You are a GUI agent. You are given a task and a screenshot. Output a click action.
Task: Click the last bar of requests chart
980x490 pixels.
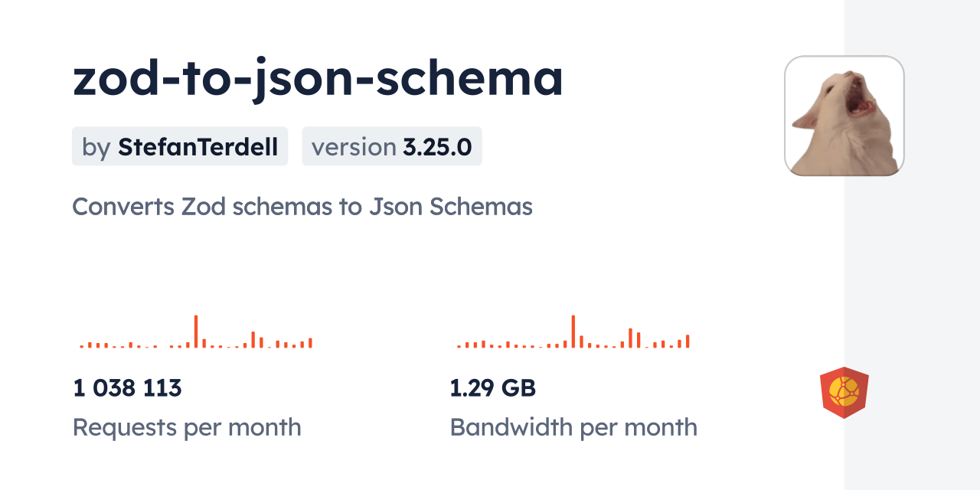pos(310,343)
